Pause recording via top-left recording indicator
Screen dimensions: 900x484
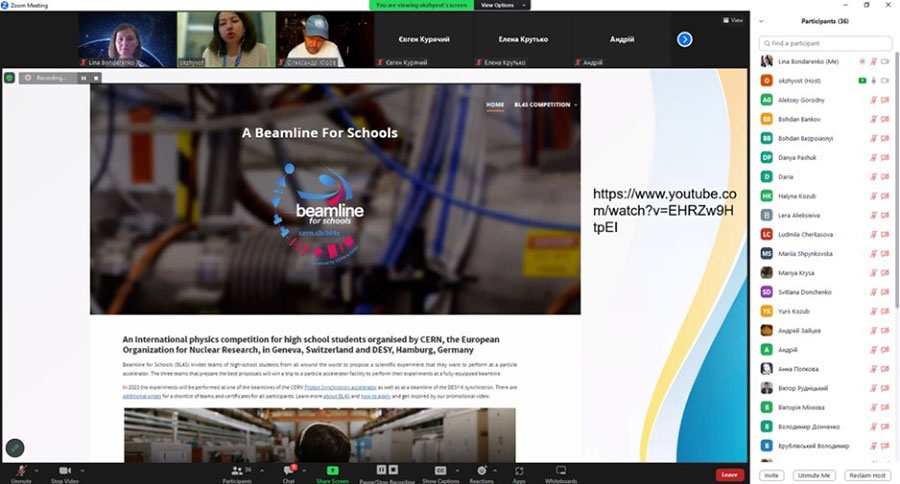(84, 78)
